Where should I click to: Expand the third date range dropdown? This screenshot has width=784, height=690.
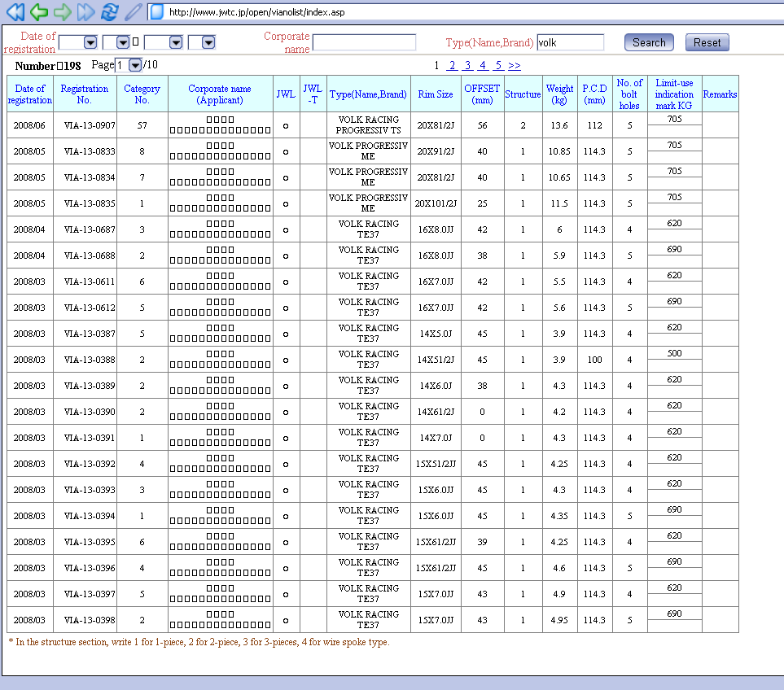pyautogui.click(x=175, y=42)
